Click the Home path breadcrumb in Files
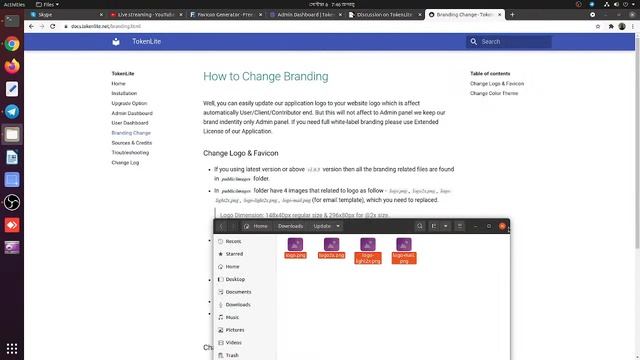The width and height of the screenshot is (640, 360). (256, 226)
